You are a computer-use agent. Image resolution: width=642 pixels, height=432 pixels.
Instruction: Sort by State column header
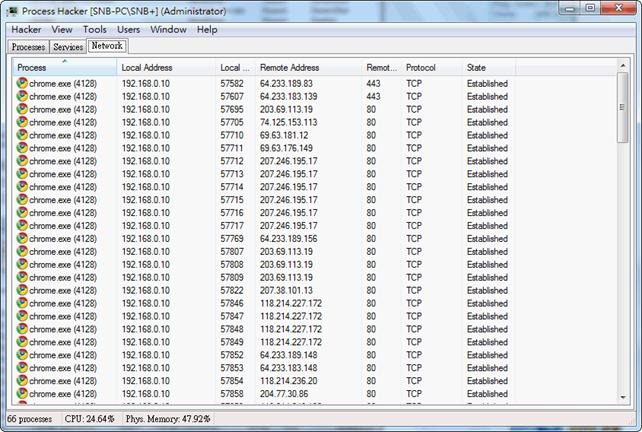pyautogui.click(x=489, y=68)
